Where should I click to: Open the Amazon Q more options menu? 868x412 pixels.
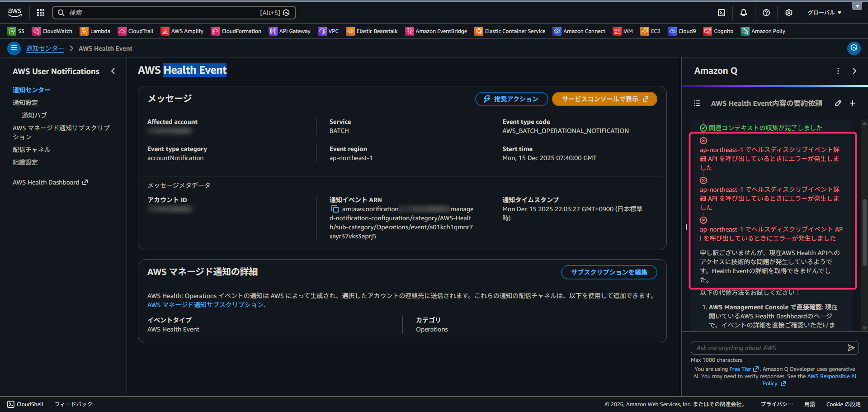click(x=838, y=71)
